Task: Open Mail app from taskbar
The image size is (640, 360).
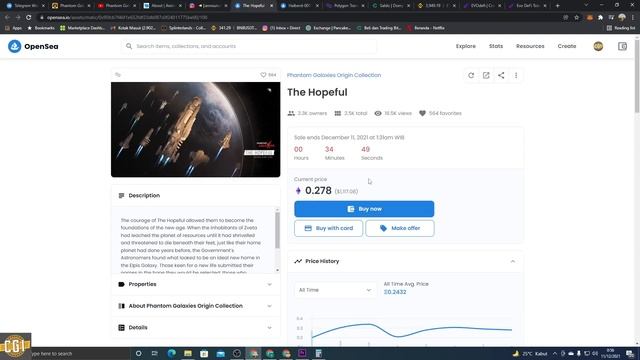Action: pyautogui.click(x=220, y=353)
